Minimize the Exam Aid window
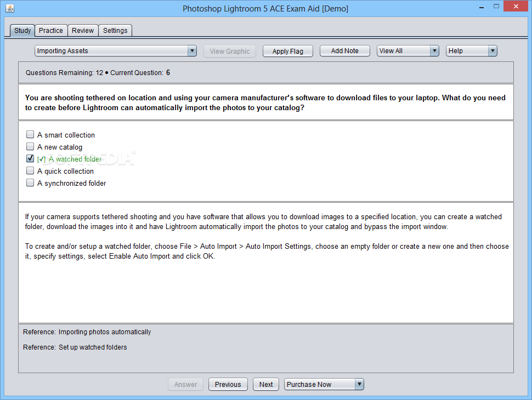 (x=482, y=7)
